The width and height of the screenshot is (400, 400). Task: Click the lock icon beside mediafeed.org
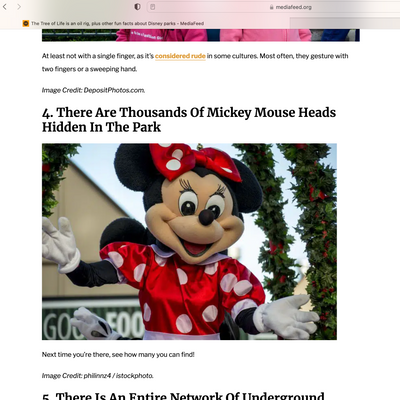coord(272,7)
